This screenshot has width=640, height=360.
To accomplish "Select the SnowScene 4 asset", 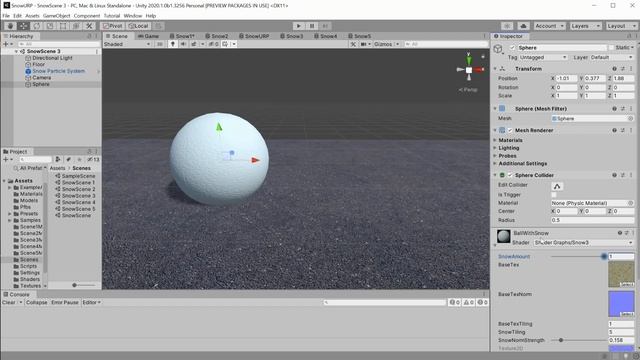I will (78, 202).
